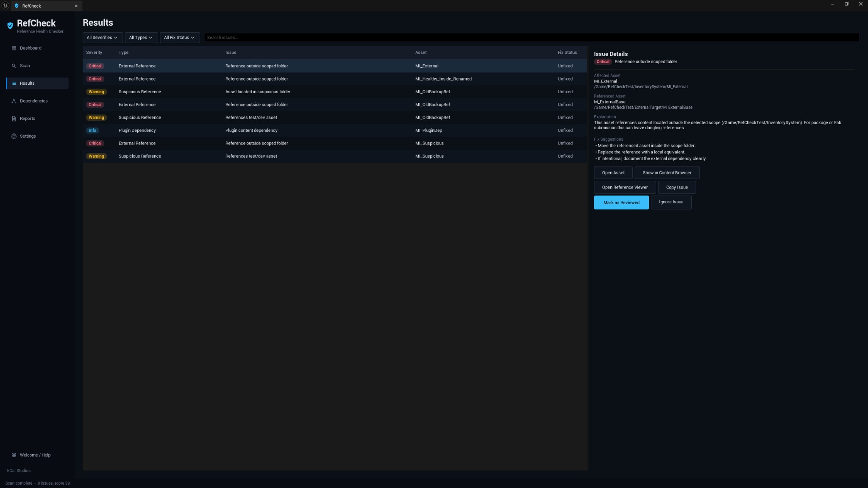The width and height of the screenshot is (868, 488).
Task: Sort by the Type column header
Action: [123, 53]
